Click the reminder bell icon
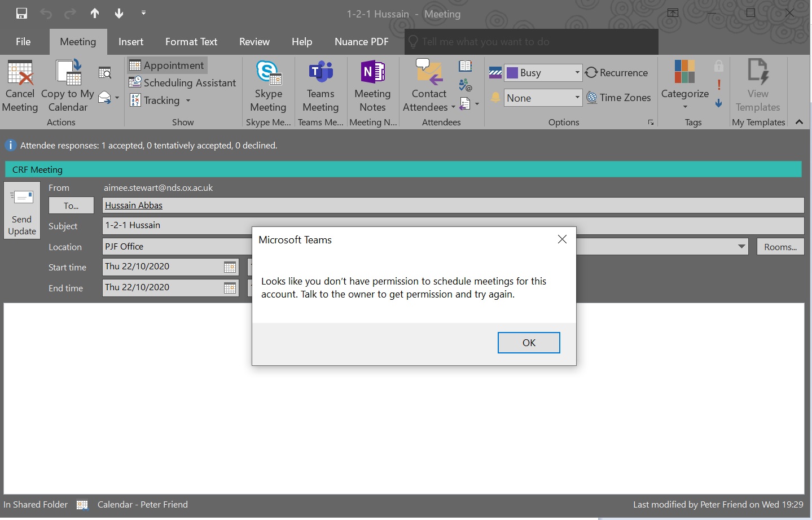The width and height of the screenshot is (812, 520). [495, 98]
